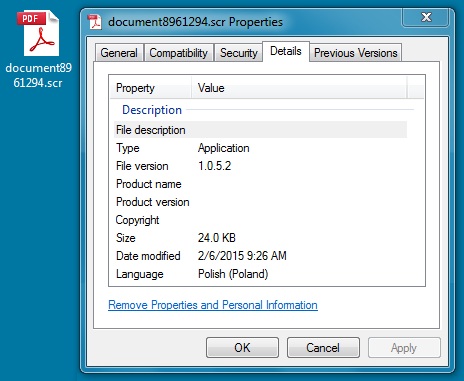Select the File version row
Image resolution: width=464 pixels, height=381 pixels.
click(x=260, y=166)
